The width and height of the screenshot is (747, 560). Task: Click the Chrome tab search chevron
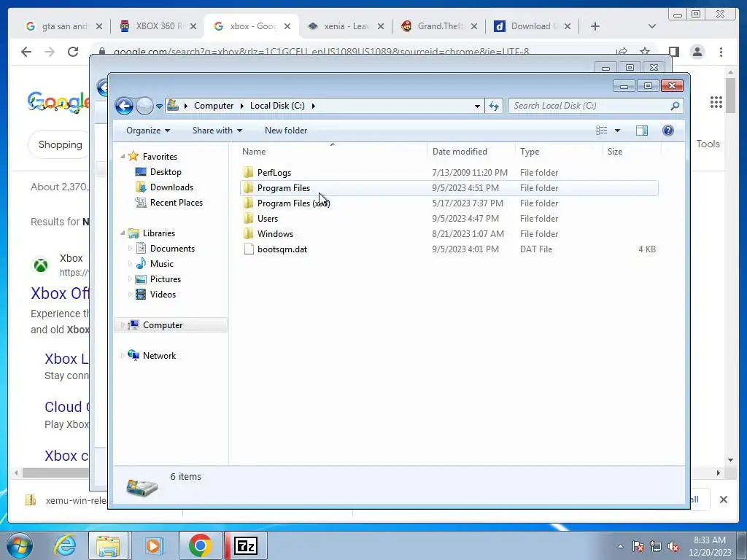(652, 26)
